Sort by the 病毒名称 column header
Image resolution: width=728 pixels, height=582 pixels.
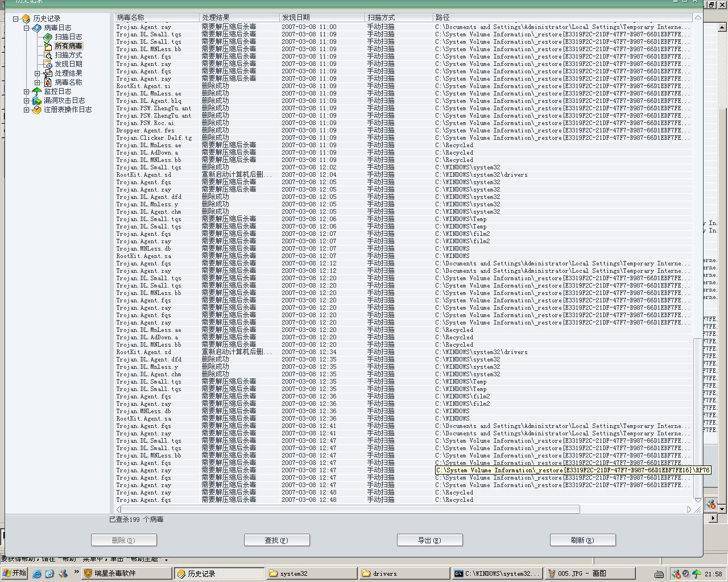pyautogui.click(x=157, y=18)
